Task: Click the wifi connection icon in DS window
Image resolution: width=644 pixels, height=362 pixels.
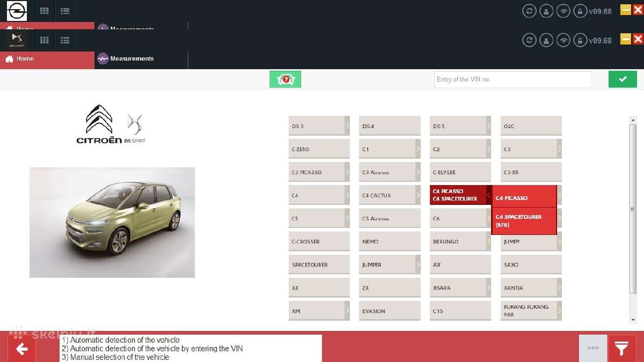Action: (x=563, y=40)
